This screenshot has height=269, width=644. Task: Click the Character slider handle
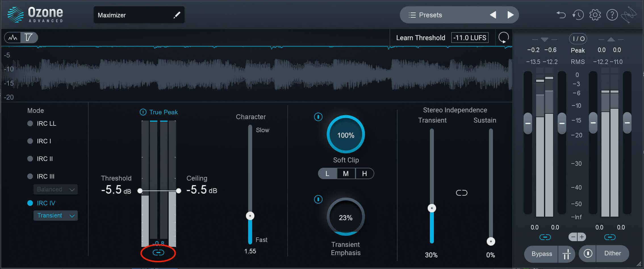point(250,216)
